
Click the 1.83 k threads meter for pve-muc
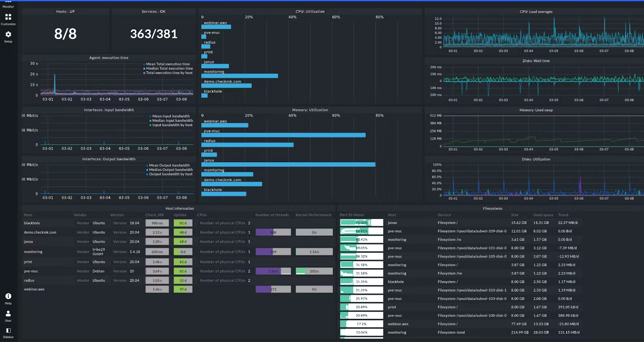click(x=273, y=271)
